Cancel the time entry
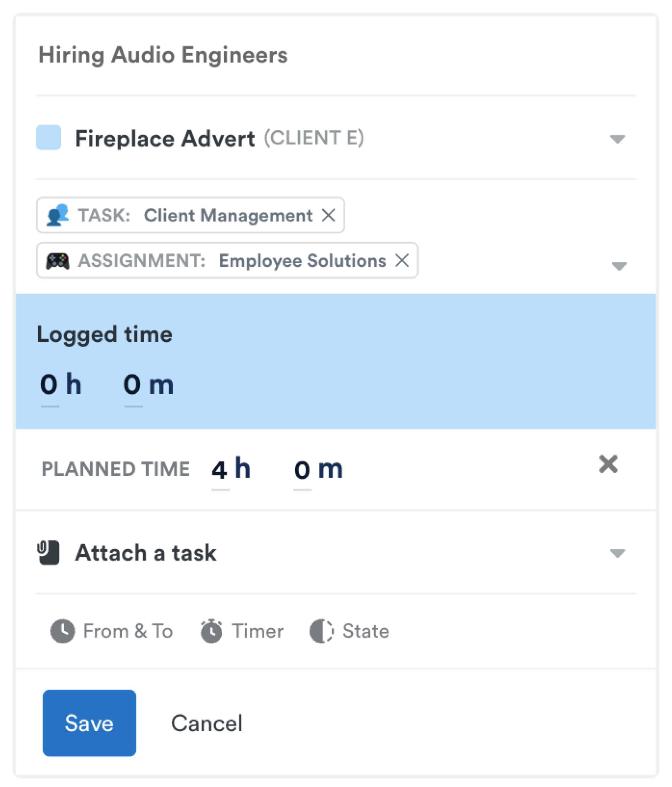This screenshot has width=672, height=787. click(206, 723)
